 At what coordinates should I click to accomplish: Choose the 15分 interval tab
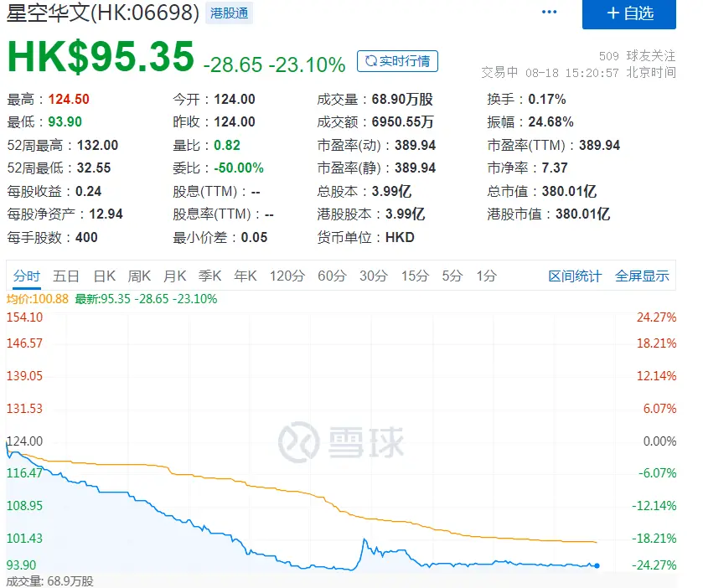coord(415,276)
